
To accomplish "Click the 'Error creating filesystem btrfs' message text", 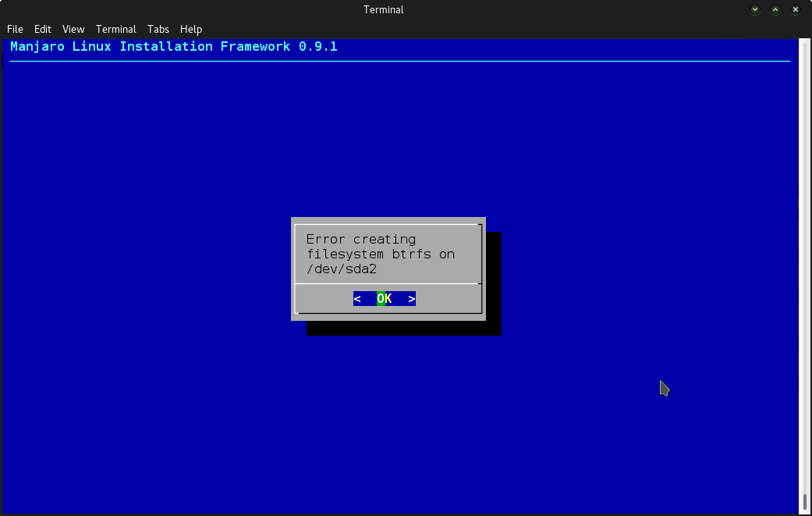I will (381, 254).
